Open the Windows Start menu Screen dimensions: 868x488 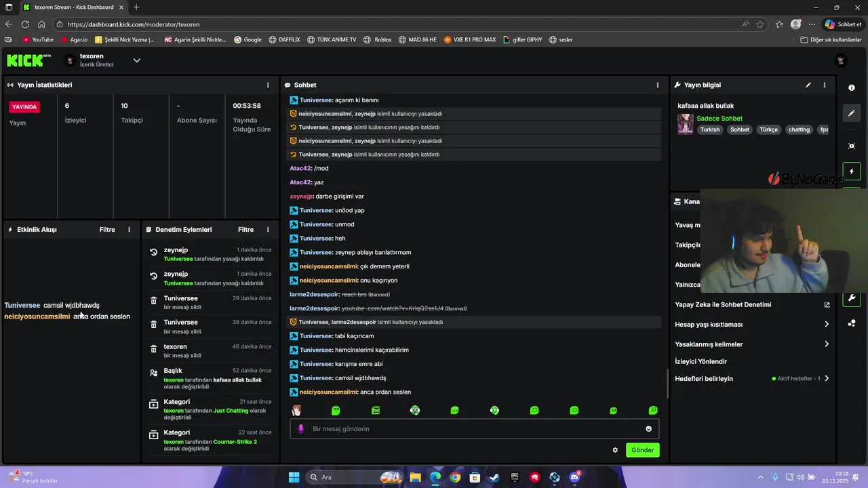click(x=294, y=477)
